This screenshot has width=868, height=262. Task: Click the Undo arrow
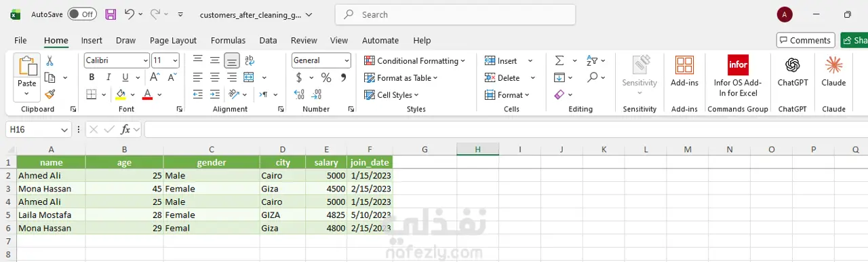(x=129, y=14)
